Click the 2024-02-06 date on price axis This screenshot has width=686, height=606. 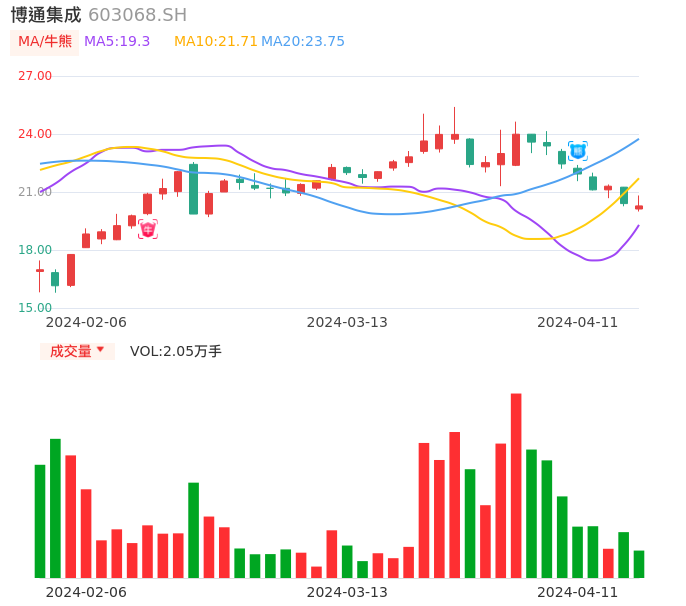tap(87, 322)
